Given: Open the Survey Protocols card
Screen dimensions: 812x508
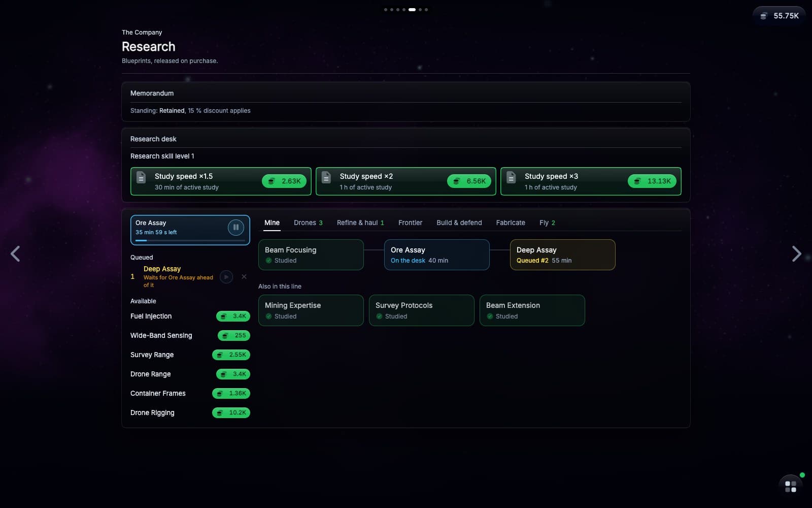Looking at the screenshot, I should pyautogui.click(x=422, y=310).
